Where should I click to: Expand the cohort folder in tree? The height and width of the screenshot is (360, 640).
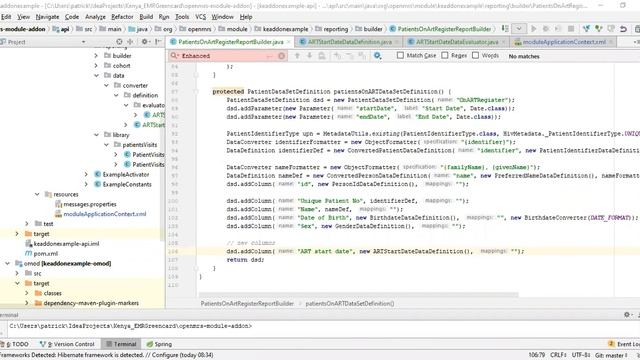click(96, 65)
